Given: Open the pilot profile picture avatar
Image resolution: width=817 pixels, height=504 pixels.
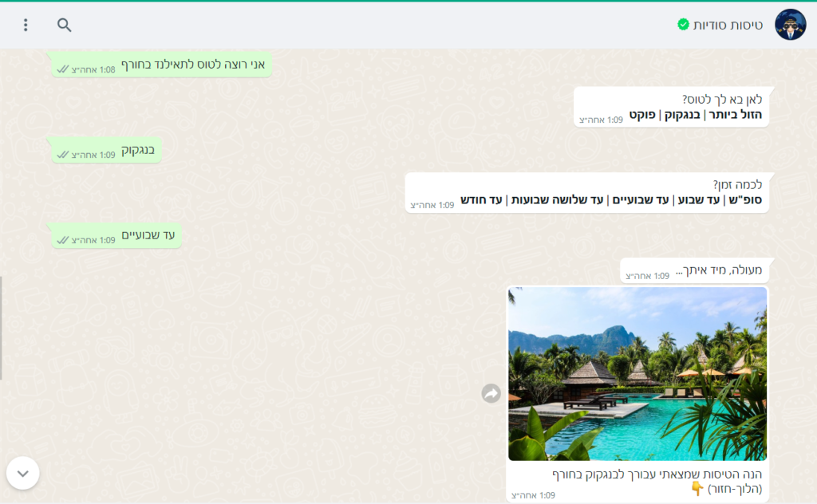Looking at the screenshot, I should tap(790, 25).
